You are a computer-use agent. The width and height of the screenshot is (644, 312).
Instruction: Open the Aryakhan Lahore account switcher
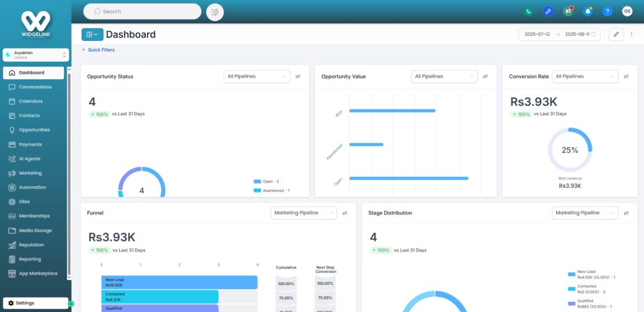coord(36,55)
